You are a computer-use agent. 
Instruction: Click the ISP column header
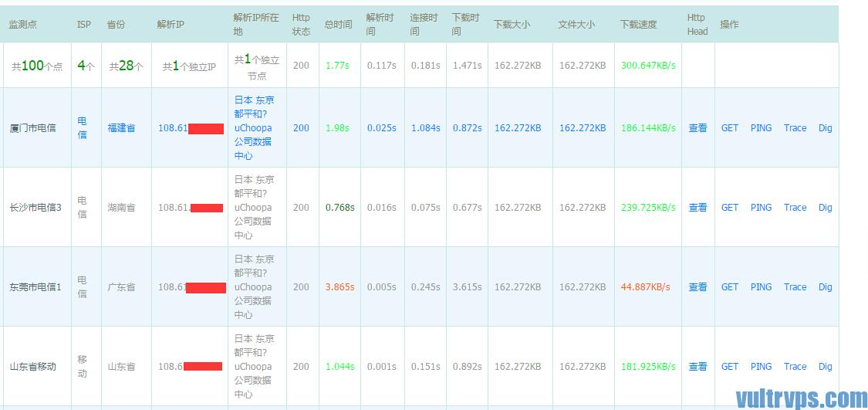click(84, 25)
